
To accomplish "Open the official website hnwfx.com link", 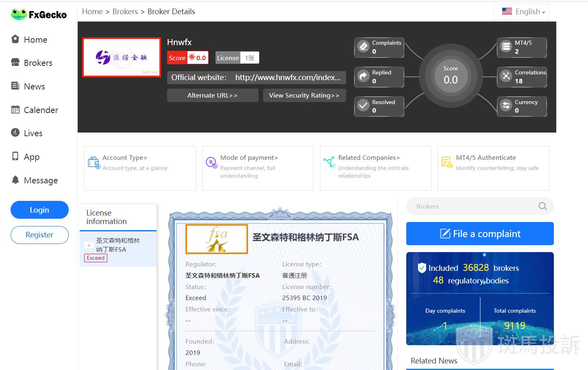I will [x=287, y=78].
